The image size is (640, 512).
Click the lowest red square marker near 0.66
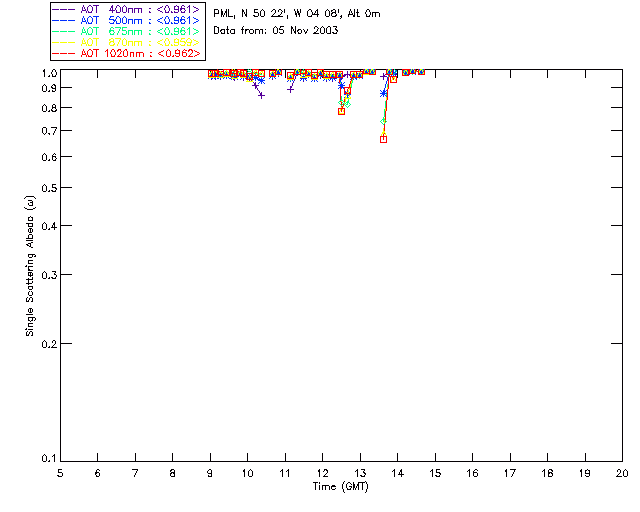click(383, 139)
